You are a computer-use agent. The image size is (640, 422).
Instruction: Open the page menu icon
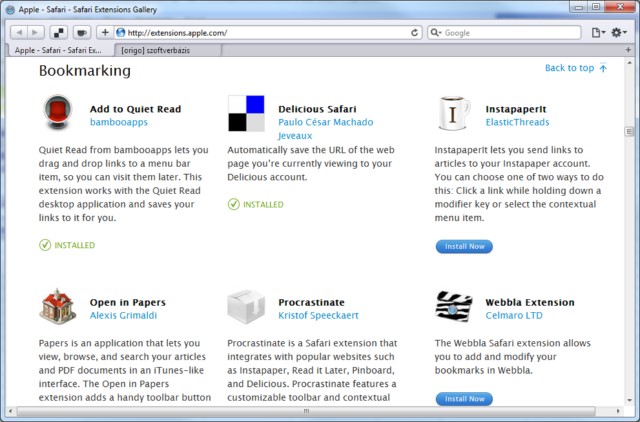coord(598,33)
